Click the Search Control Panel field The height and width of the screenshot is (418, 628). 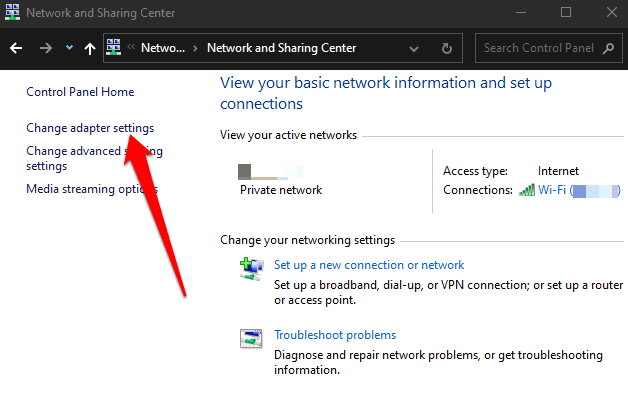tap(538, 48)
